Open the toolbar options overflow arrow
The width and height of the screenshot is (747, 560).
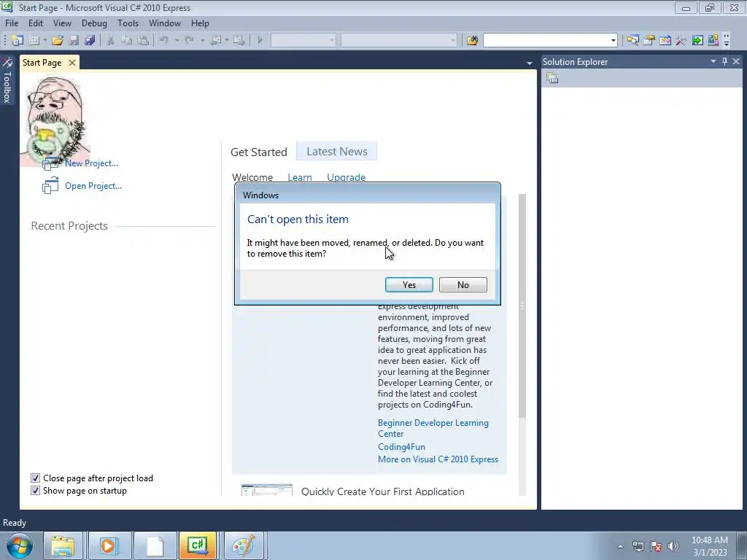pyautogui.click(x=727, y=41)
